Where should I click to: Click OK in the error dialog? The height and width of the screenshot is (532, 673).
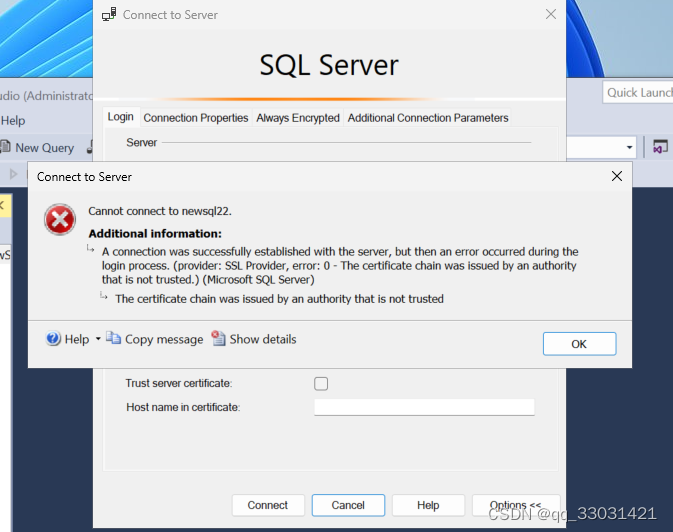click(579, 344)
